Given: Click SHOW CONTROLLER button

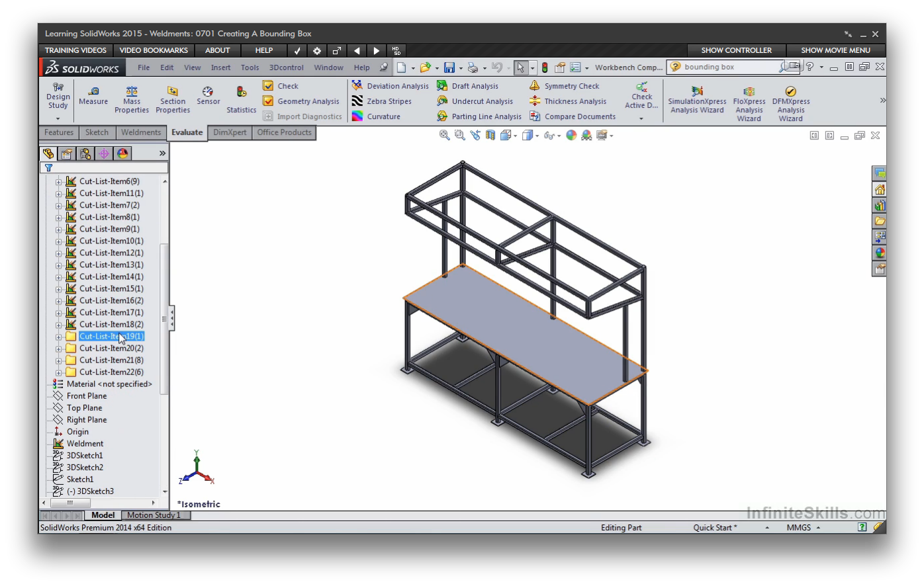Looking at the screenshot, I should point(736,50).
